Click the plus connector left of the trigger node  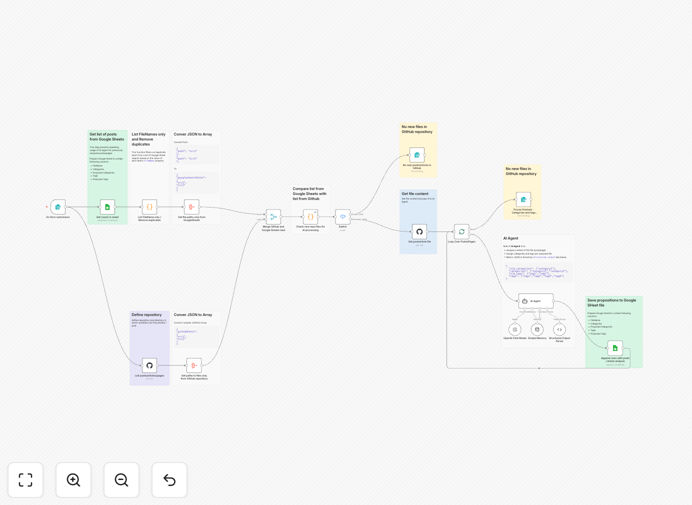pyautogui.click(x=46, y=207)
